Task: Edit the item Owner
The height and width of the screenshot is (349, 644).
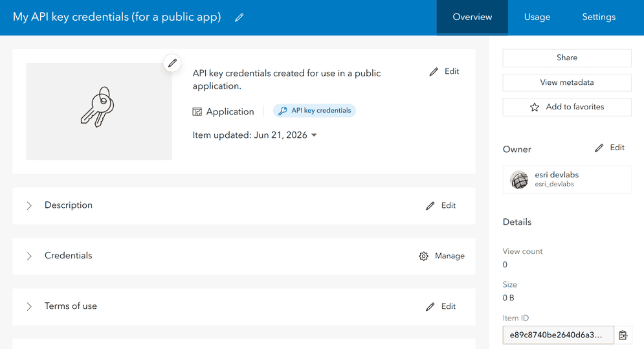Action: point(610,148)
